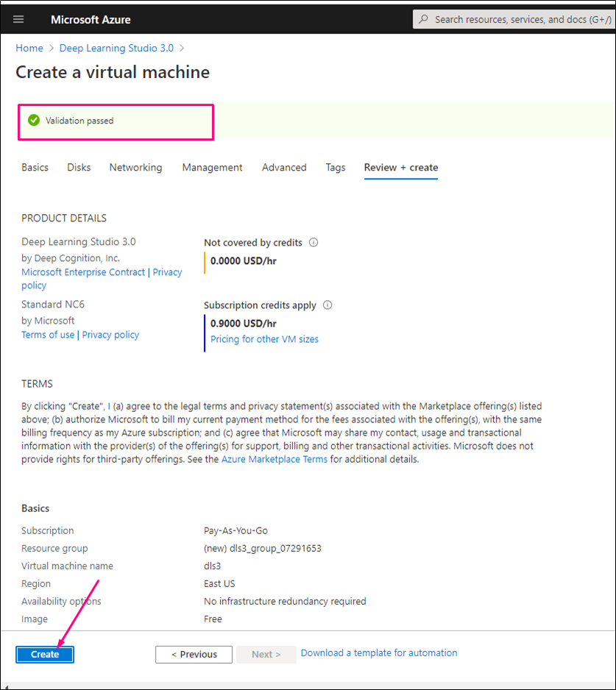Click the TERMS heading
The height and width of the screenshot is (690, 616).
(x=37, y=384)
